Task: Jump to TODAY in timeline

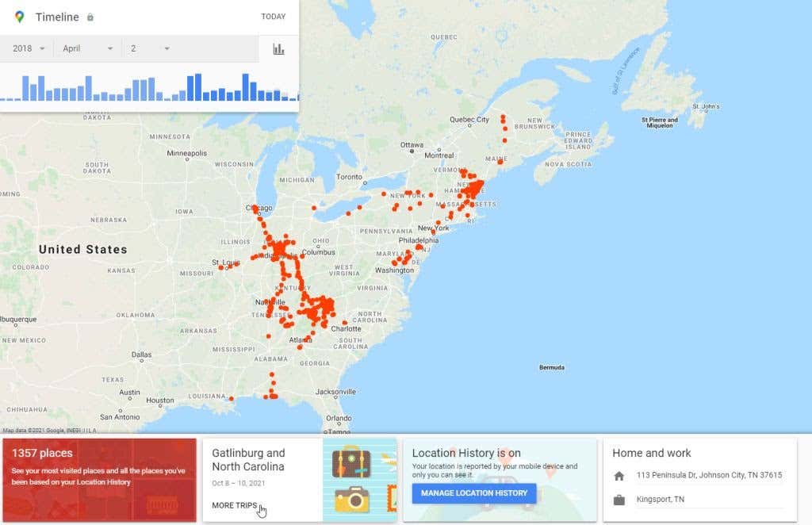Action: pos(273,17)
